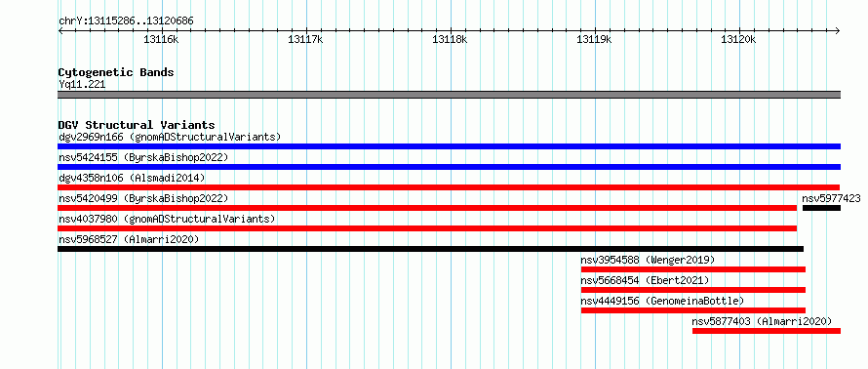Select the long black bar for nsv5968527

[431, 249]
